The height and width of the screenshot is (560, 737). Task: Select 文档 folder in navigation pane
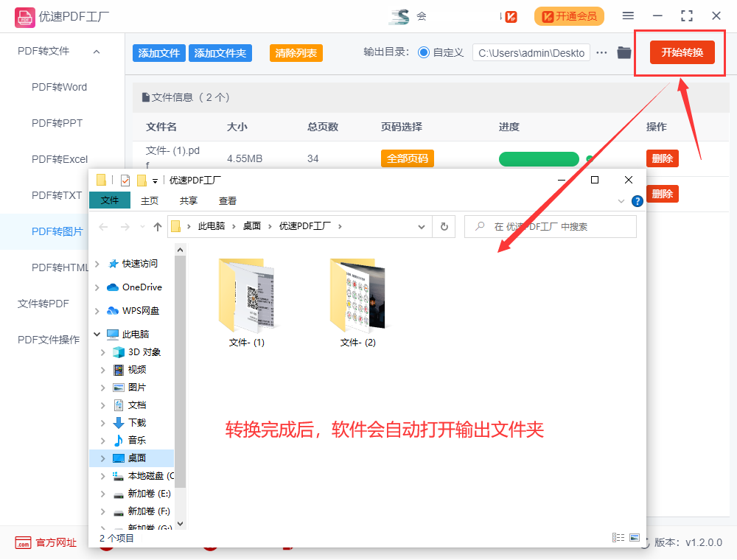pyautogui.click(x=129, y=405)
